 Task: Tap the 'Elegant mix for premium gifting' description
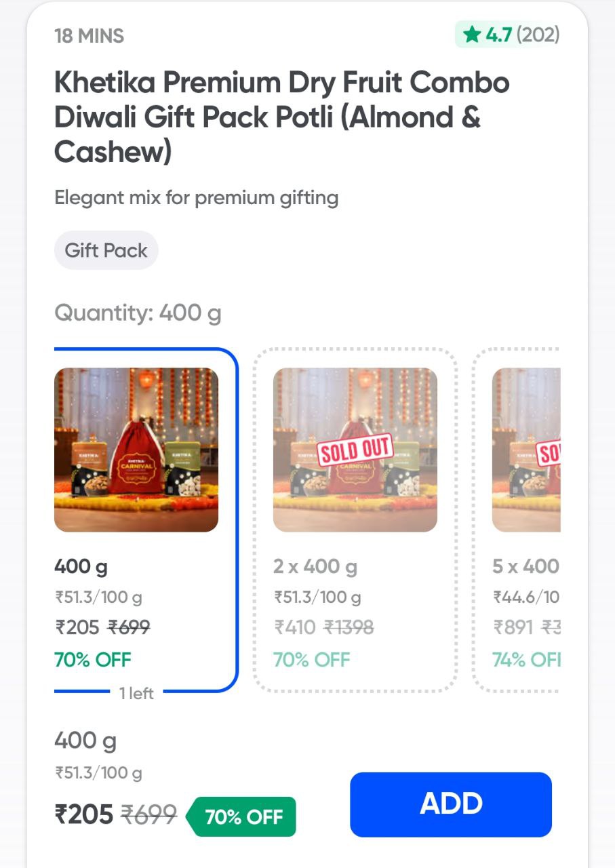point(196,198)
